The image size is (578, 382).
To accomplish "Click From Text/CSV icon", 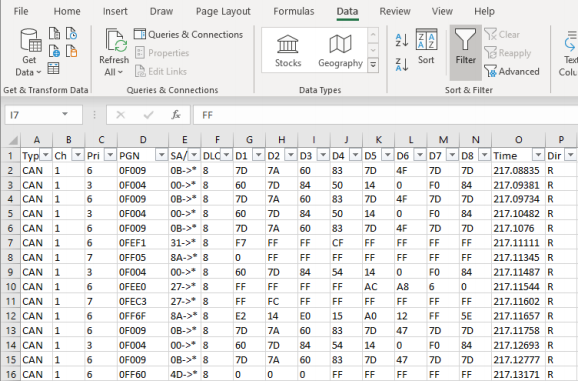I will point(54,33).
